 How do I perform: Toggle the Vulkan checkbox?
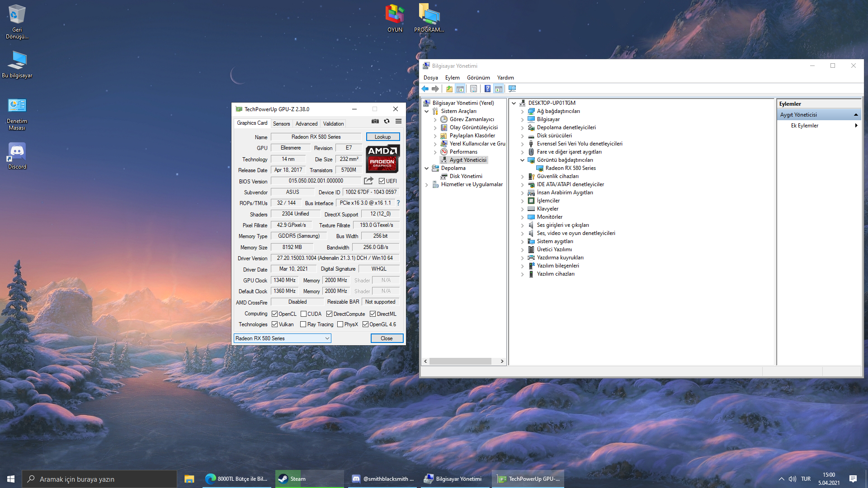point(274,324)
